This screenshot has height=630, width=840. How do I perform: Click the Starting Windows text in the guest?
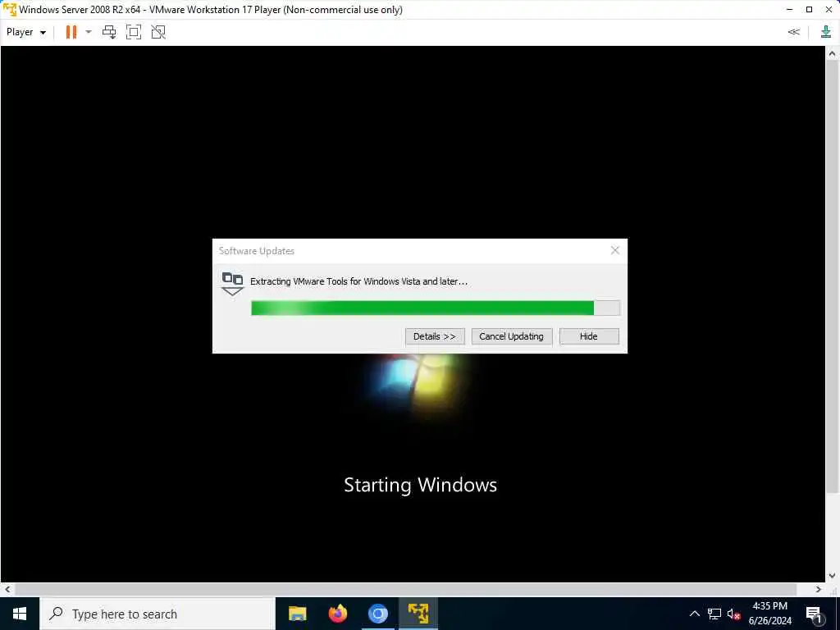click(421, 485)
